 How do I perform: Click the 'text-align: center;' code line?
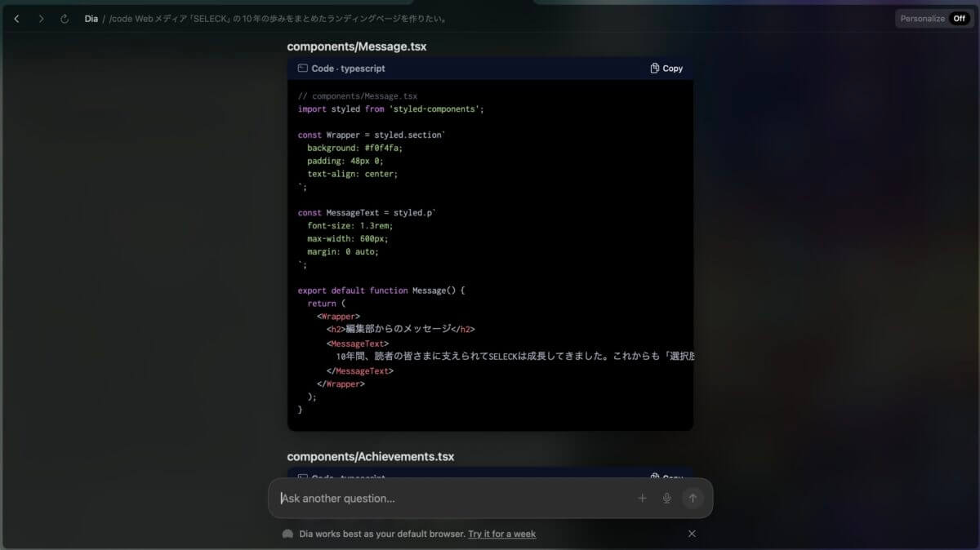coord(353,174)
